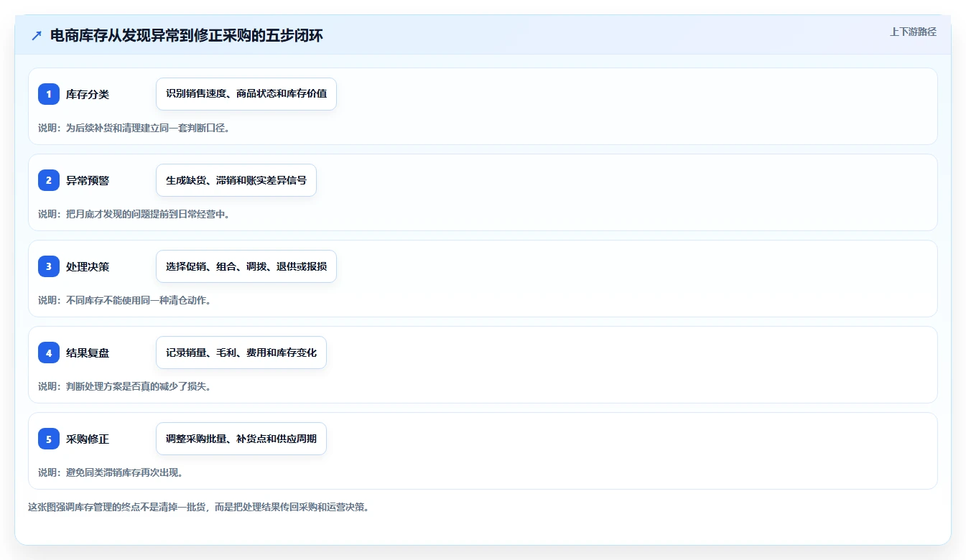Click the 识别销售速度、商品状态和库存价值 box
966x560 pixels.
[x=246, y=94]
